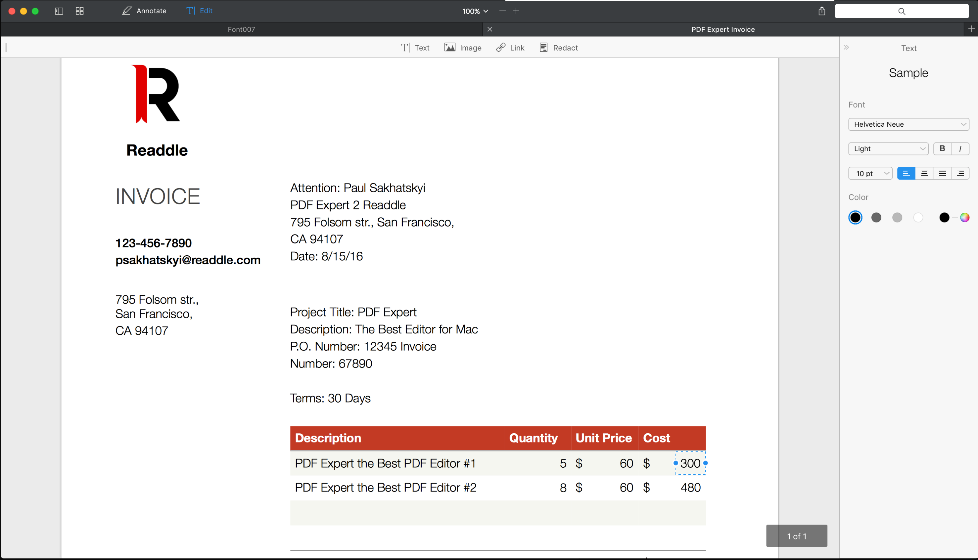Click the sidebar toggle button
978x560 pixels.
59,11
